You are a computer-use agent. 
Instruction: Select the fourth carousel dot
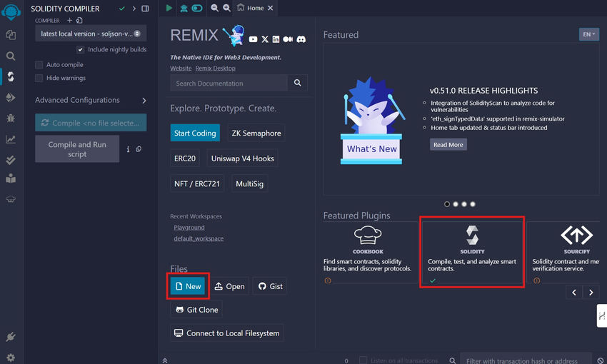(x=472, y=204)
